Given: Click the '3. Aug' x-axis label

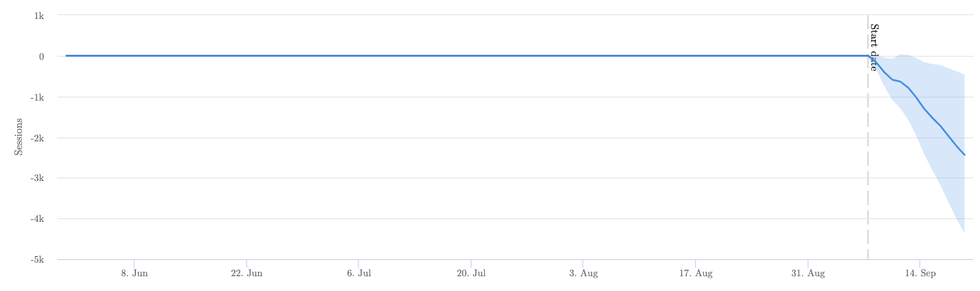Looking at the screenshot, I should pyautogui.click(x=583, y=274).
